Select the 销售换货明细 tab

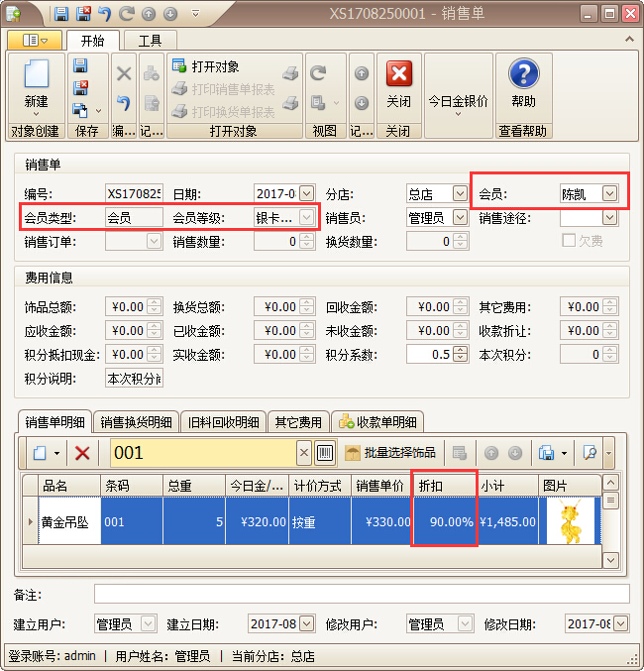click(x=136, y=422)
